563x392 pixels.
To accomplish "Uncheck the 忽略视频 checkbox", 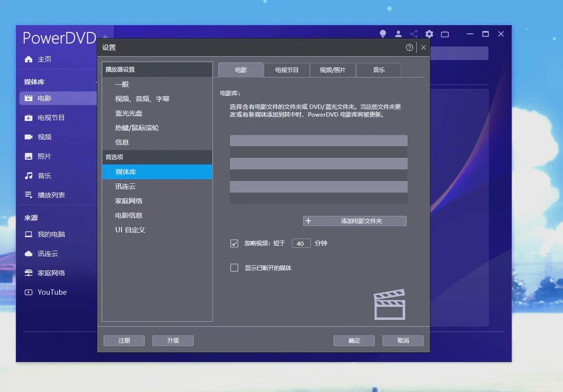I will tap(234, 243).
